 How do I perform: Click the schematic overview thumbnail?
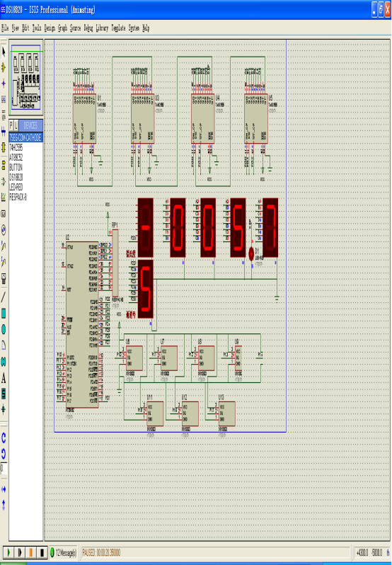pos(25,77)
